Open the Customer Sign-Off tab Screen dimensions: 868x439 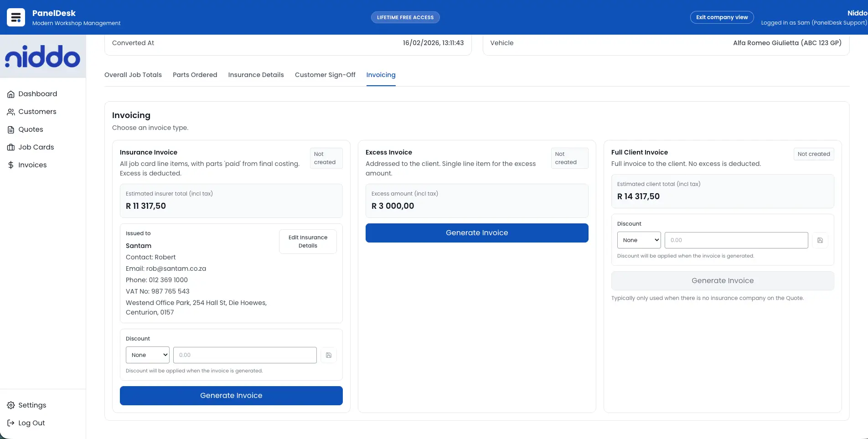(325, 75)
